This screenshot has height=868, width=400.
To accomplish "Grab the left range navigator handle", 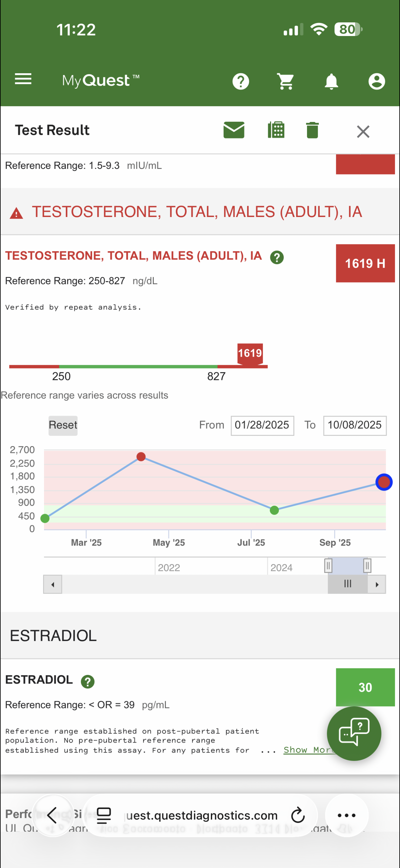I will (x=328, y=565).
